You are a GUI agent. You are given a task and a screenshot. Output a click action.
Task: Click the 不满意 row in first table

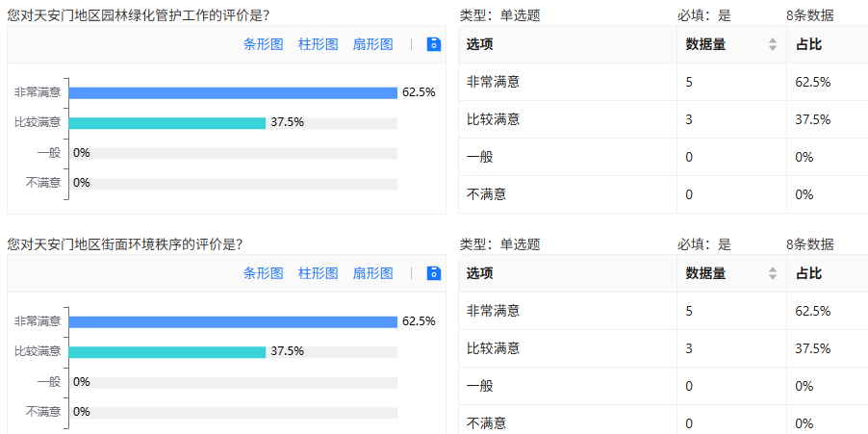663,194
